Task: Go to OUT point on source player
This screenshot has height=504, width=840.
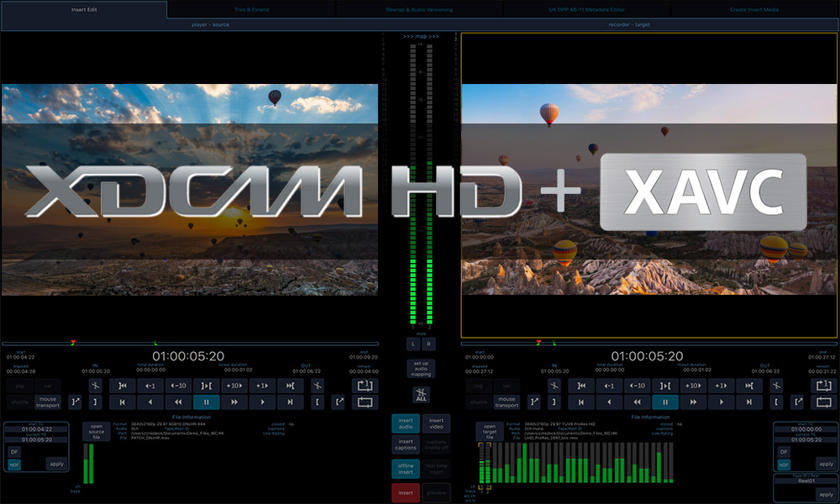Action: tap(290, 386)
